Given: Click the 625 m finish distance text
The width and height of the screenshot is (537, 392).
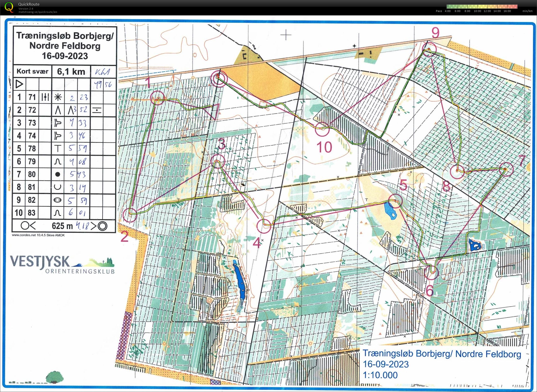Looking at the screenshot, I should click(62, 226).
